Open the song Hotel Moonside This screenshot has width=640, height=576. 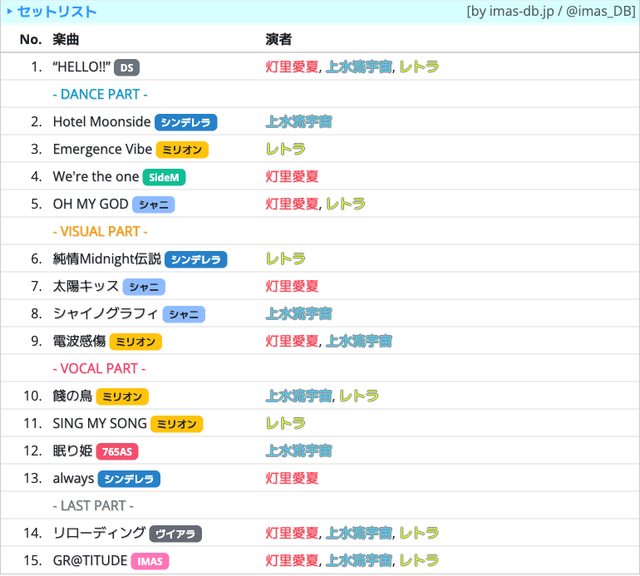tap(101, 122)
